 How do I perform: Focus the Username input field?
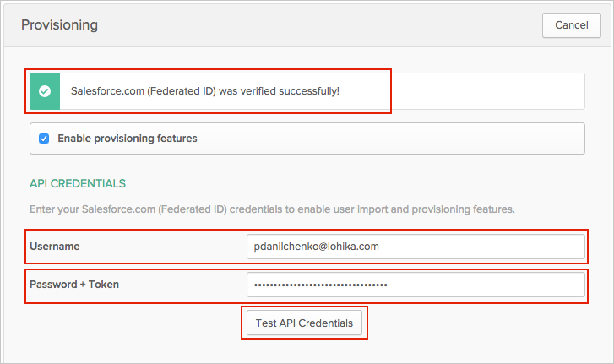pyautogui.click(x=416, y=247)
